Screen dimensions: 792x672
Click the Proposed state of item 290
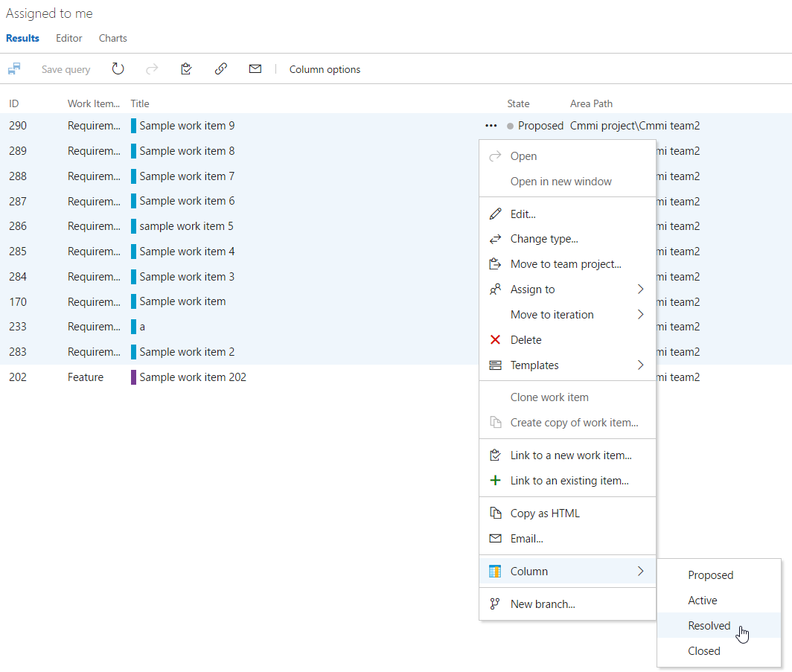point(540,126)
